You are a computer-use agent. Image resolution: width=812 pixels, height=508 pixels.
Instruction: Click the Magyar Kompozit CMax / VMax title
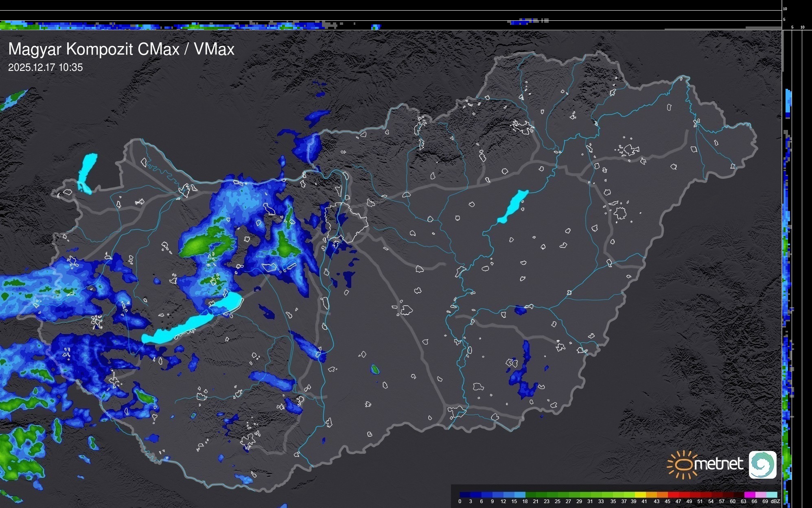[x=121, y=49]
